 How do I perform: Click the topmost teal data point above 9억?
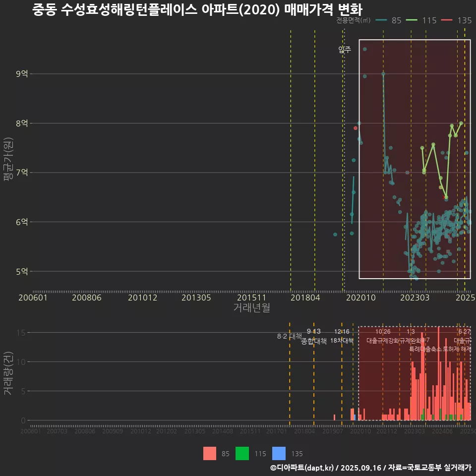[x=364, y=49]
